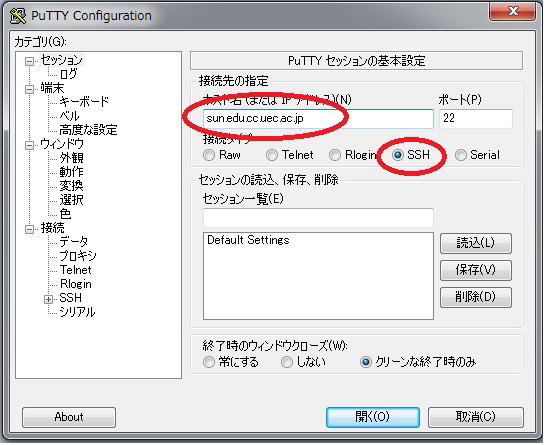Click the PuTTY icon in title bar
This screenshot has width=546, height=445.
[x=18, y=16]
